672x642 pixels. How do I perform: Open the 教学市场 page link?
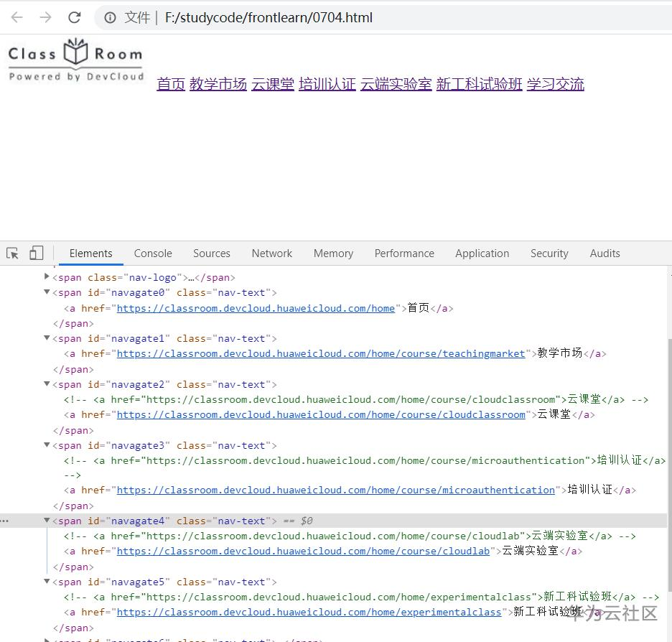coord(218,84)
